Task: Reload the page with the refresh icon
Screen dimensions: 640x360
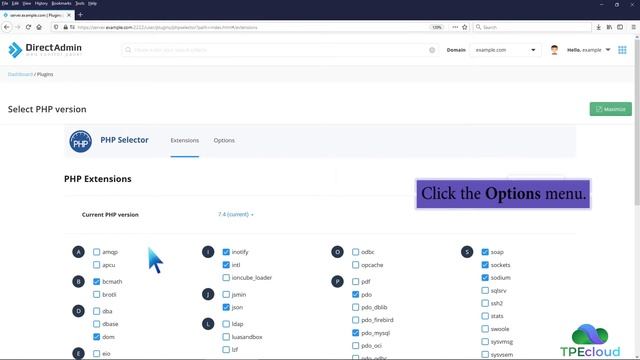Action: (28, 27)
